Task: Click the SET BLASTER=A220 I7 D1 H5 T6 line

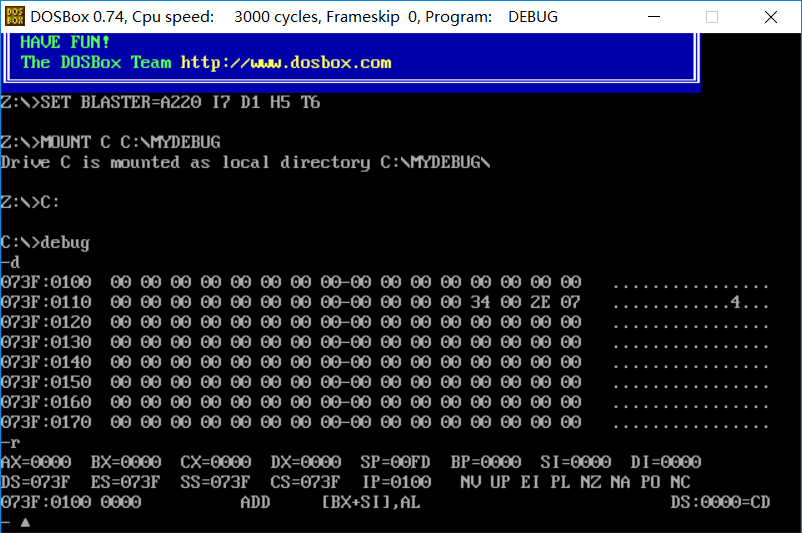Action: click(160, 102)
